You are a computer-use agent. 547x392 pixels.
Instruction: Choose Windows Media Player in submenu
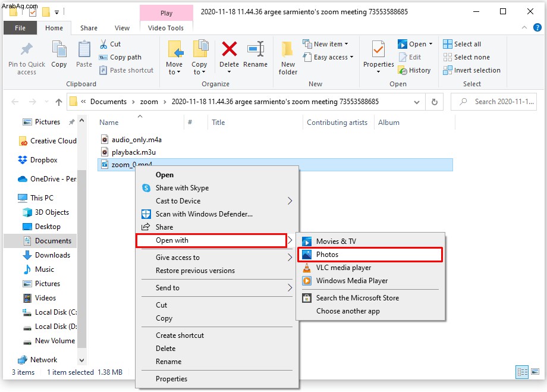coord(370,281)
